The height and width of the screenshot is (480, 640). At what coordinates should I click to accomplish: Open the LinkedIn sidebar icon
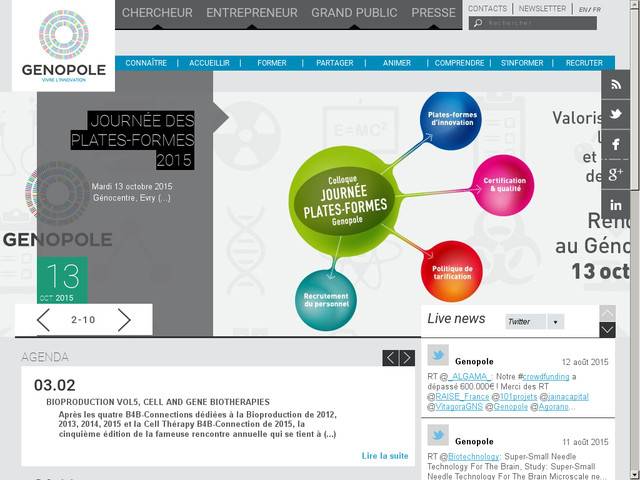[616, 205]
